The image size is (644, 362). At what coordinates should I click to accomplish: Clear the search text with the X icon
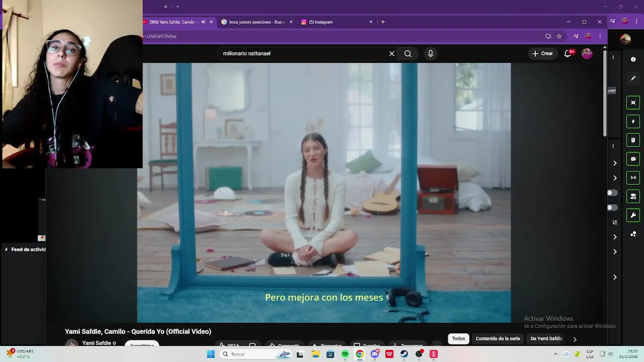pyautogui.click(x=391, y=53)
